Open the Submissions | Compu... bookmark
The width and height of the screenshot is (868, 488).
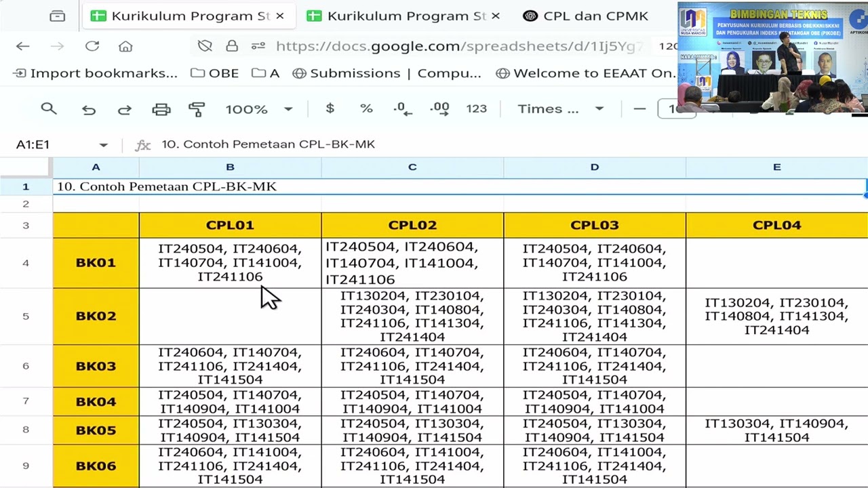(387, 73)
